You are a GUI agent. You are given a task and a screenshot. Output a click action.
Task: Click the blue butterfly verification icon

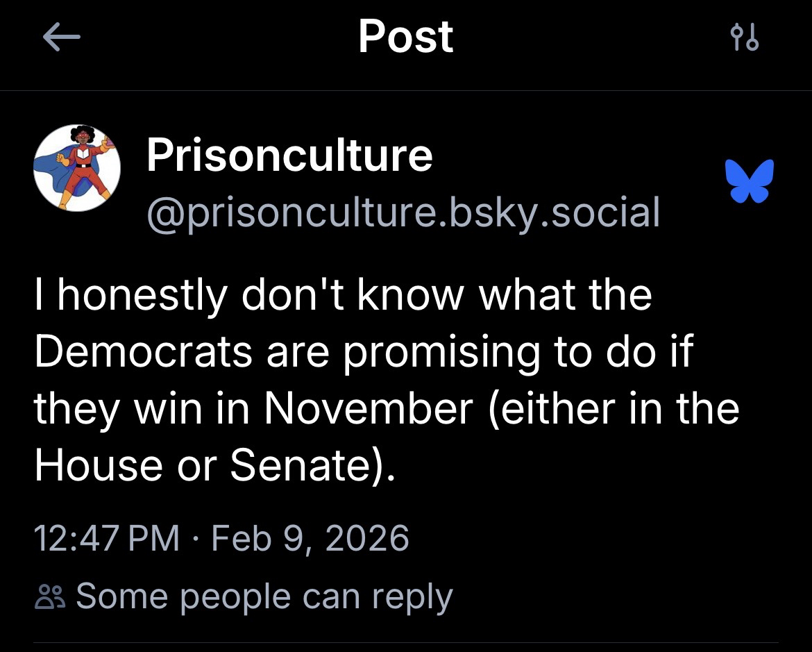[749, 182]
